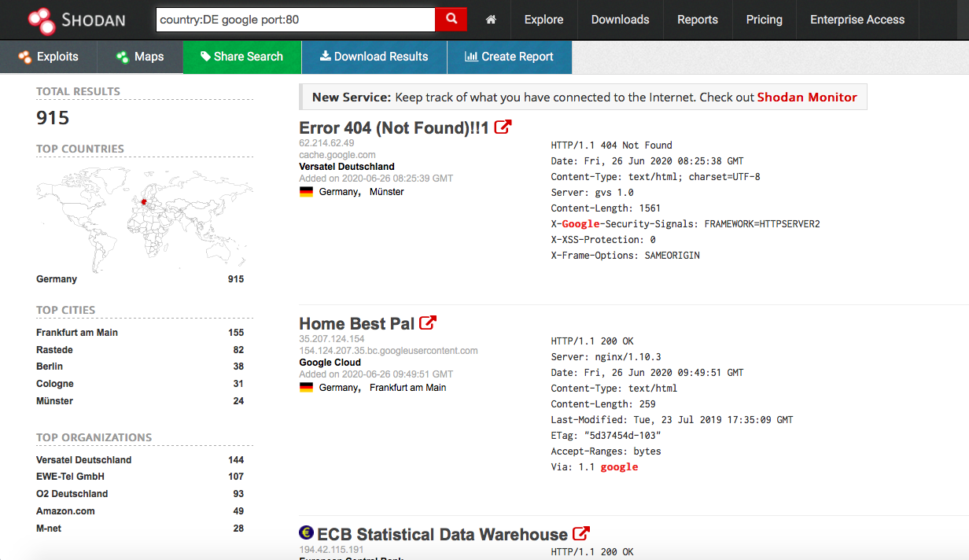This screenshot has width=969, height=560.
Task: Filter by Rastede in Top Cities
Action: click(x=54, y=350)
